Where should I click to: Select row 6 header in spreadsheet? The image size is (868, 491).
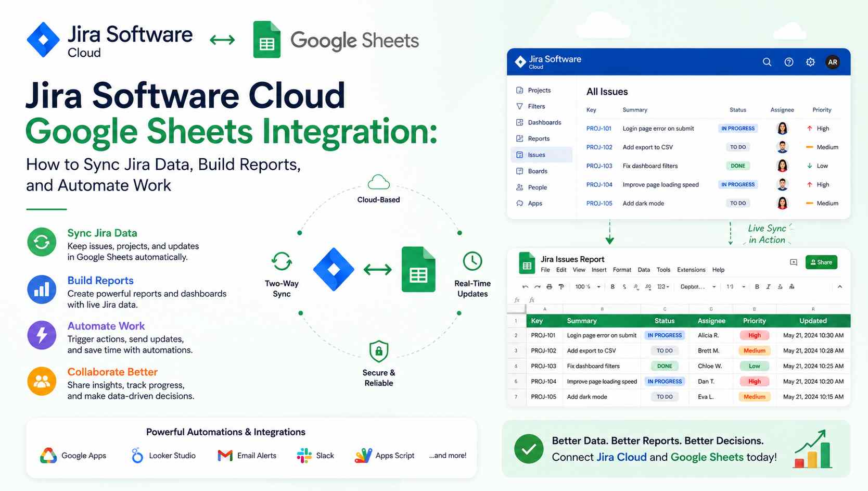[x=516, y=381]
